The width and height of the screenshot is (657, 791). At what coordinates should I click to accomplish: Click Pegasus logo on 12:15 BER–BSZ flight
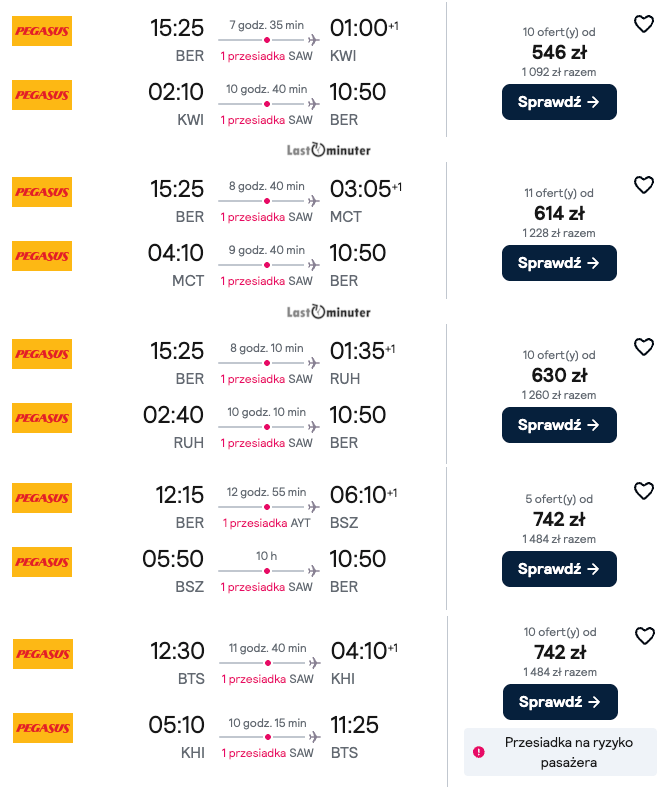42,498
